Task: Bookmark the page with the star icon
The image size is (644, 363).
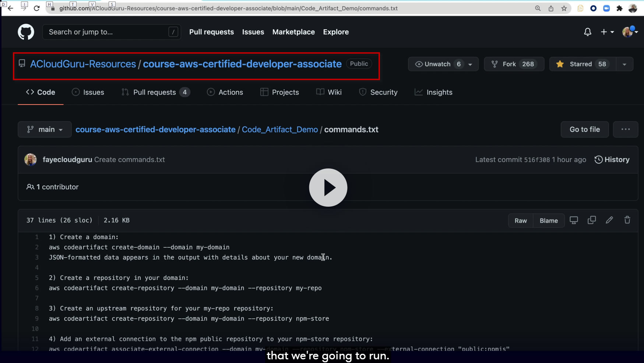Action: coord(564,8)
